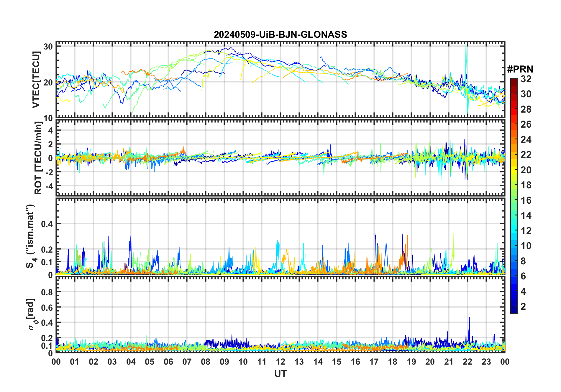
Task: Click the tall sigma-phi spike near 22 UT
Action: tap(469, 318)
